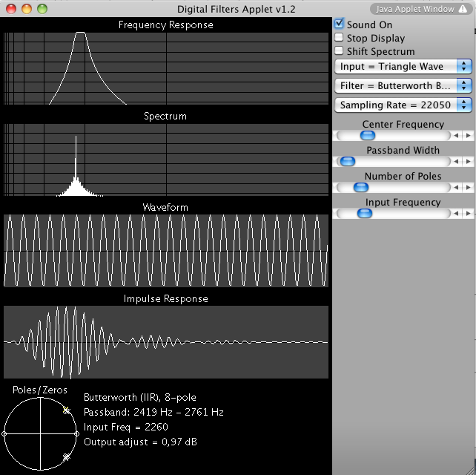Click the Poles/Zeros circle plot

[40, 433]
